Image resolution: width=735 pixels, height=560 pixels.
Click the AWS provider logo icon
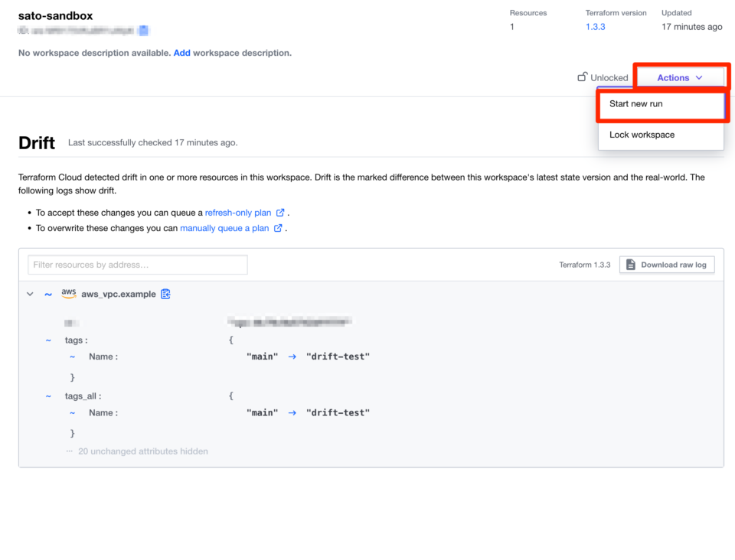tap(69, 294)
